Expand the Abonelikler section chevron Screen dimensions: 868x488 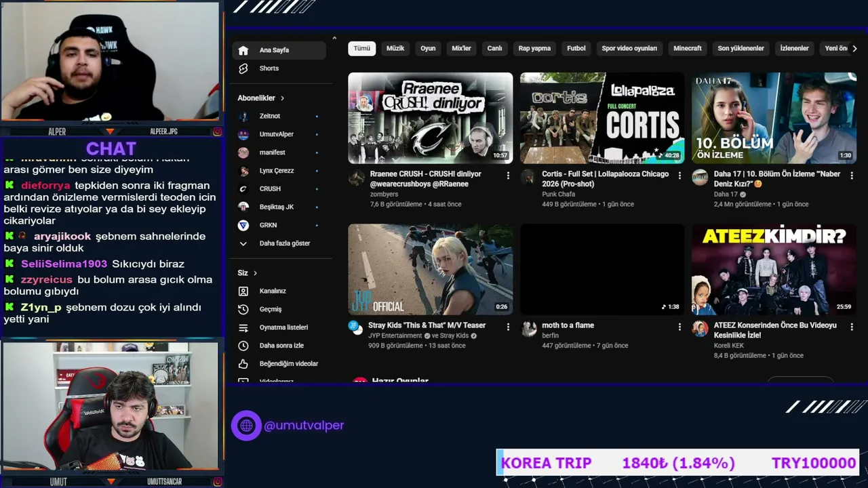pos(282,98)
